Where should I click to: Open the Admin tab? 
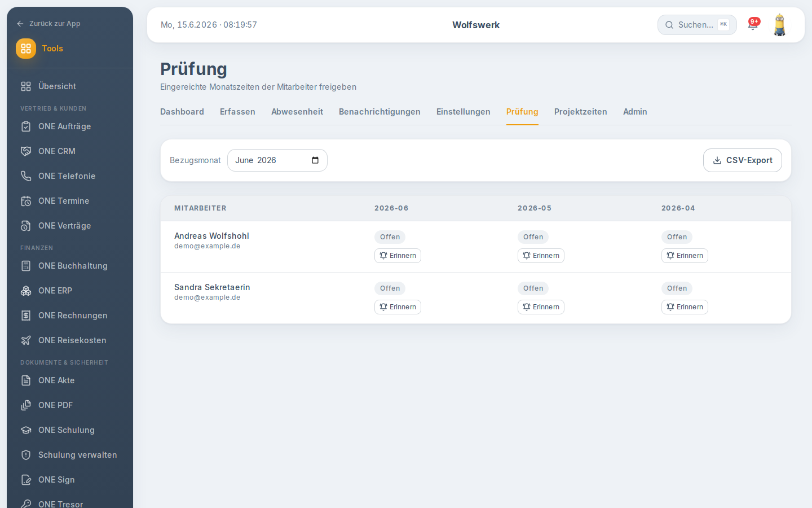[x=635, y=112]
